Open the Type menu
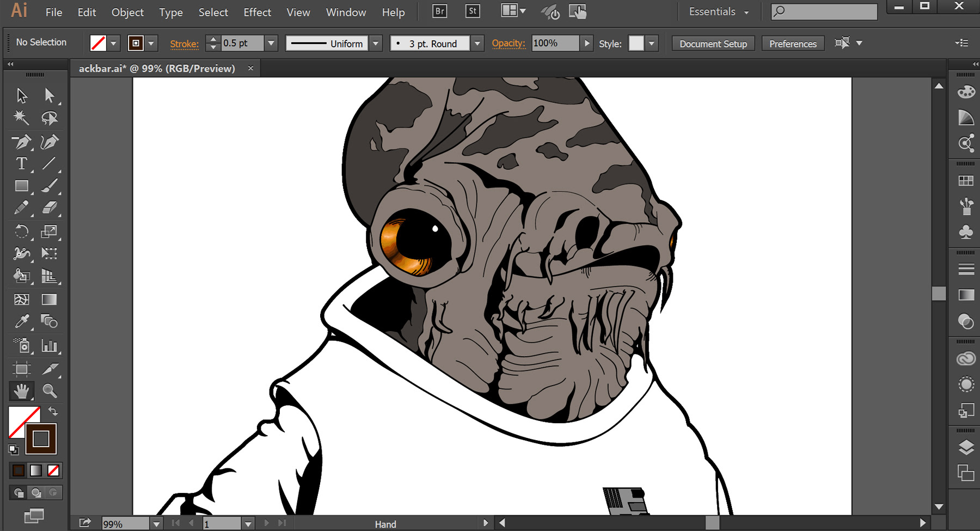This screenshot has height=531, width=980. pos(171,12)
